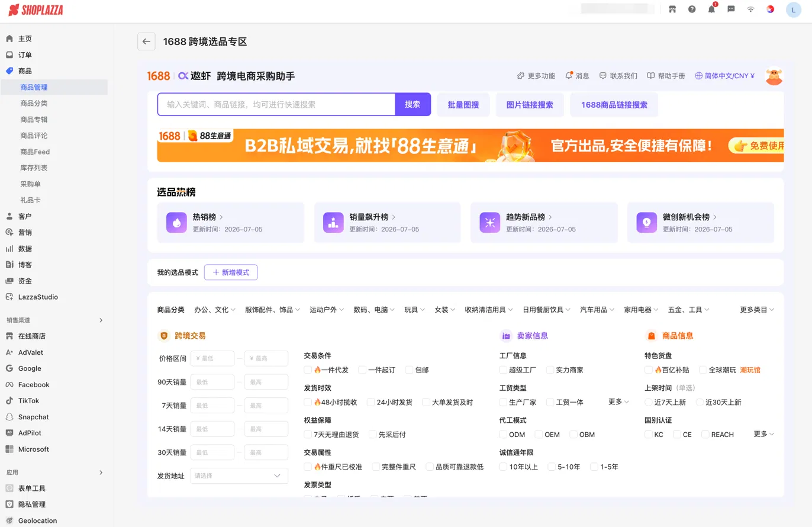Click the Facebook channel icon
Viewport: 812px width, 527px height.
pyautogui.click(x=9, y=384)
